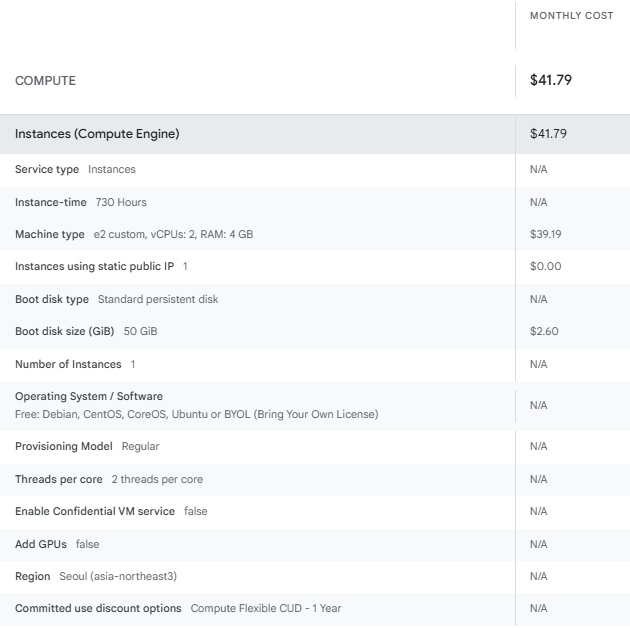Click the Boot disk size 50 GiB row
This screenshot has width=630, height=628.
(x=315, y=331)
